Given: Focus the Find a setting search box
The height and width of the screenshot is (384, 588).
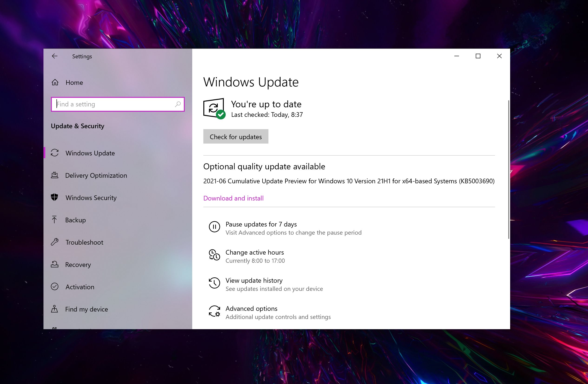Looking at the screenshot, I should 118,104.
